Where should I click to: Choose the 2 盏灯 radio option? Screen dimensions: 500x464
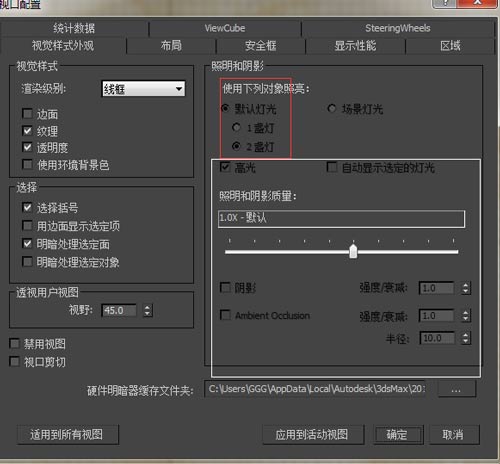click(x=236, y=146)
